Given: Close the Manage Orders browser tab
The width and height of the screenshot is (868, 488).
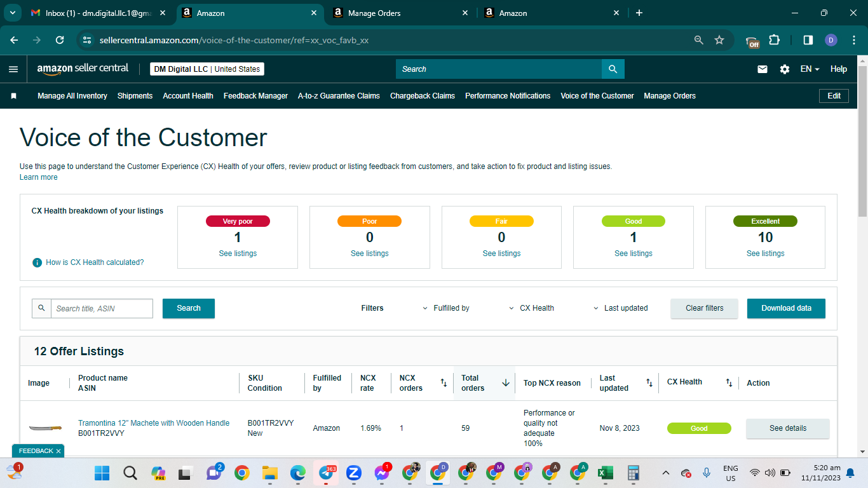Looking at the screenshot, I should [465, 13].
